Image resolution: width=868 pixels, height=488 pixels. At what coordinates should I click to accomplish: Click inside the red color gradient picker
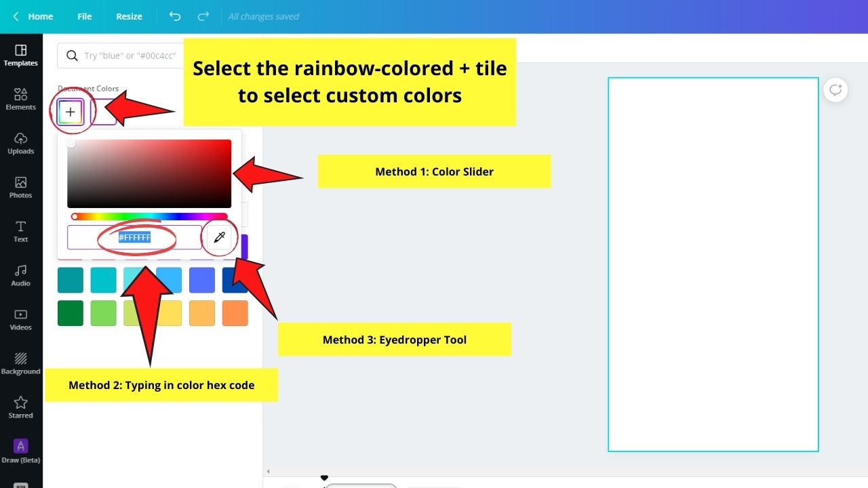(x=149, y=174)
